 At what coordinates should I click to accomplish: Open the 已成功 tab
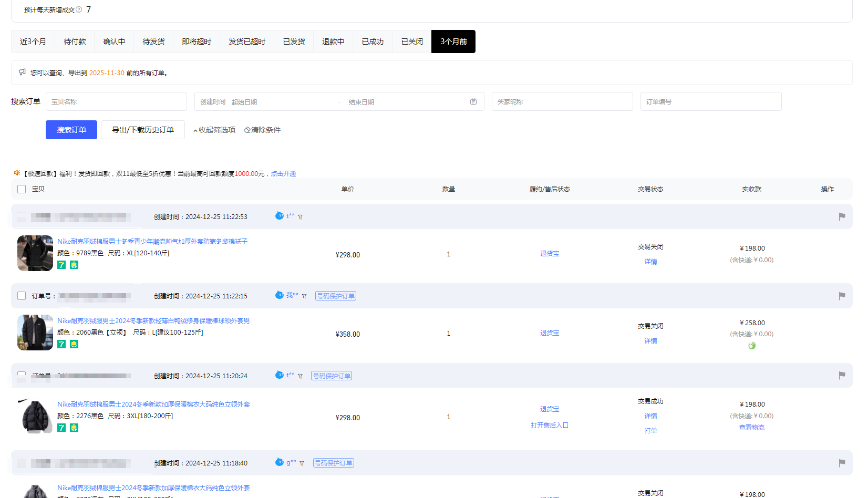(x=373, y=41)
